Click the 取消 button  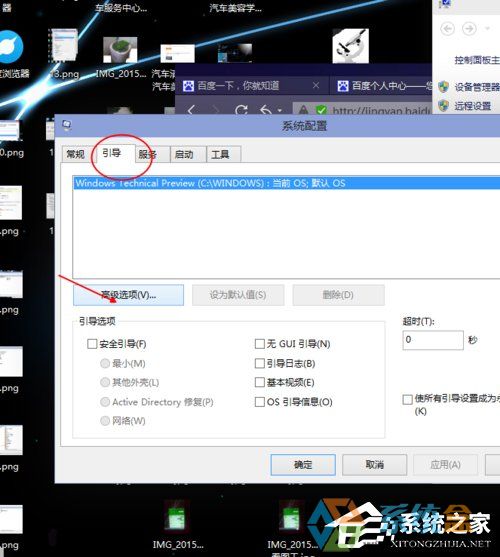[x=375, y=465]
